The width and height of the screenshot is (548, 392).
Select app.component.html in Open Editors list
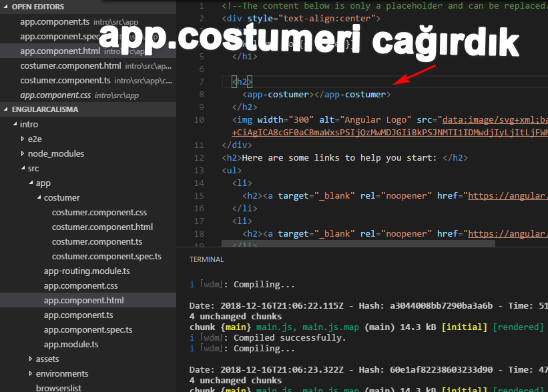click(88, 51)
